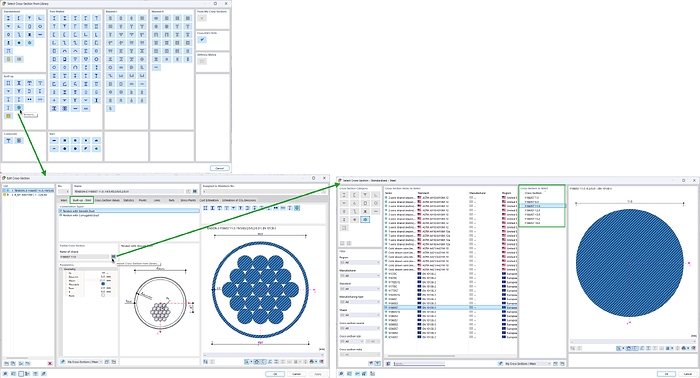Click the From My Cross-Sections button in the library

click(202, 18)
